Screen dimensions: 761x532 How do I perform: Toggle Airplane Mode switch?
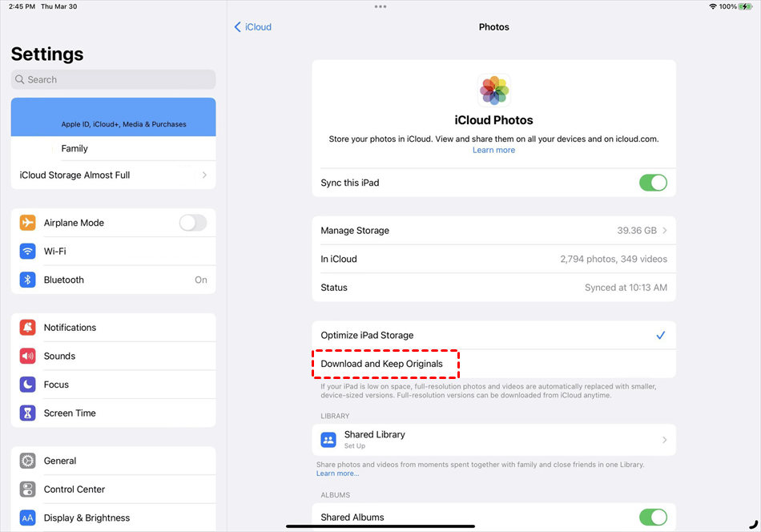coord(192,223)
